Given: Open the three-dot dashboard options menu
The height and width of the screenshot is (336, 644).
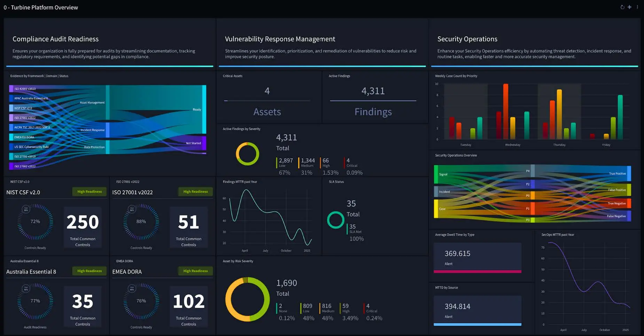Looking at the screenshot, I should [x=637, y=7].
